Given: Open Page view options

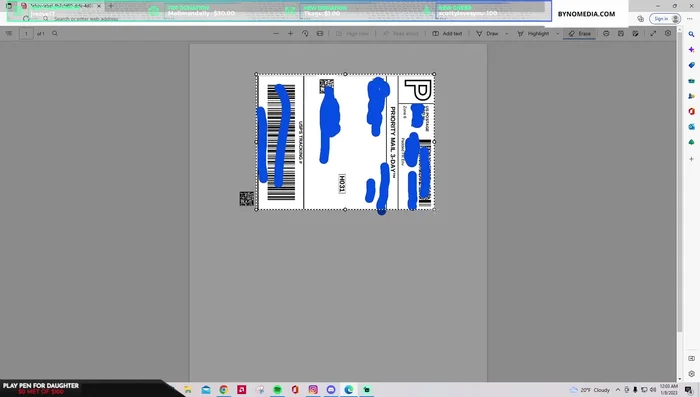Looking at the screenshot, I should 352,33.
